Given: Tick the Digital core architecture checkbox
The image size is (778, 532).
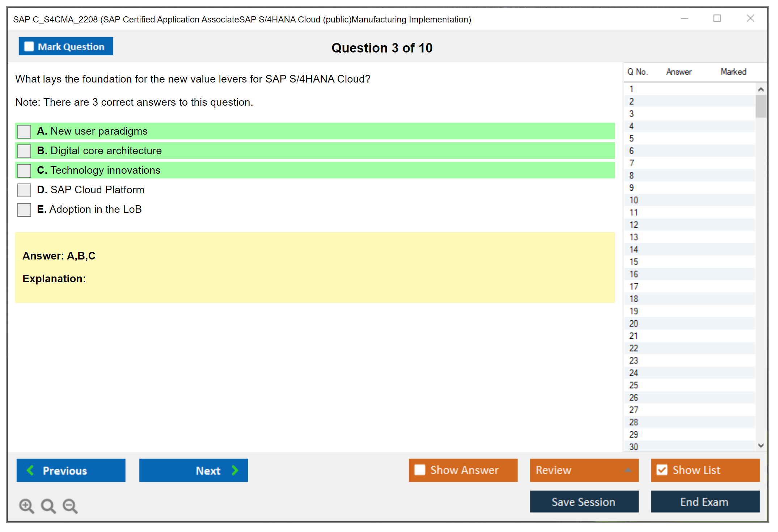Looking at the screenshot, I should click(24, 151).
